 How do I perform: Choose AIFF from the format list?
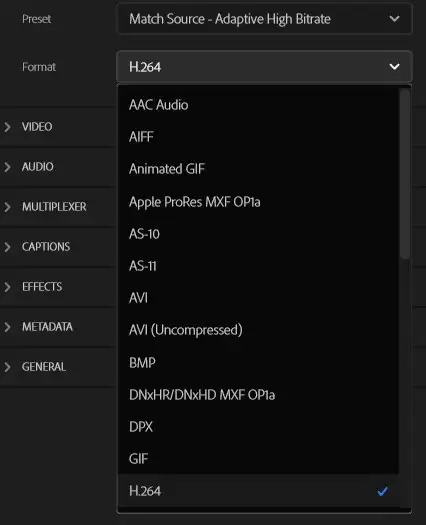(258, 137)
